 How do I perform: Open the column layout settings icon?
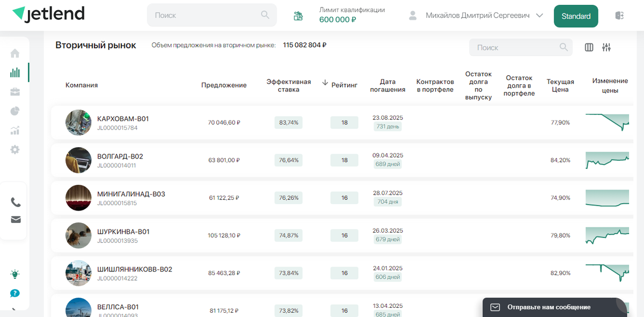coord(589,47)
